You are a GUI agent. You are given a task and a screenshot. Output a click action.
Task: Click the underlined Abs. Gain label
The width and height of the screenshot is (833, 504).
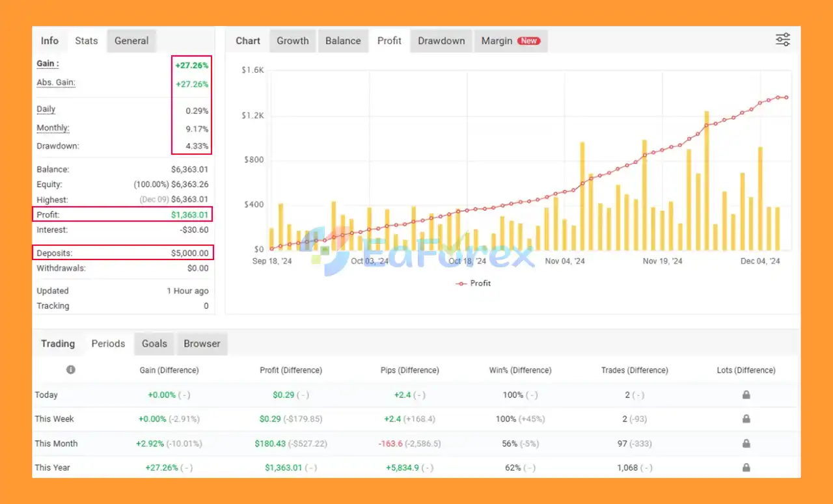tap(56, 83)
